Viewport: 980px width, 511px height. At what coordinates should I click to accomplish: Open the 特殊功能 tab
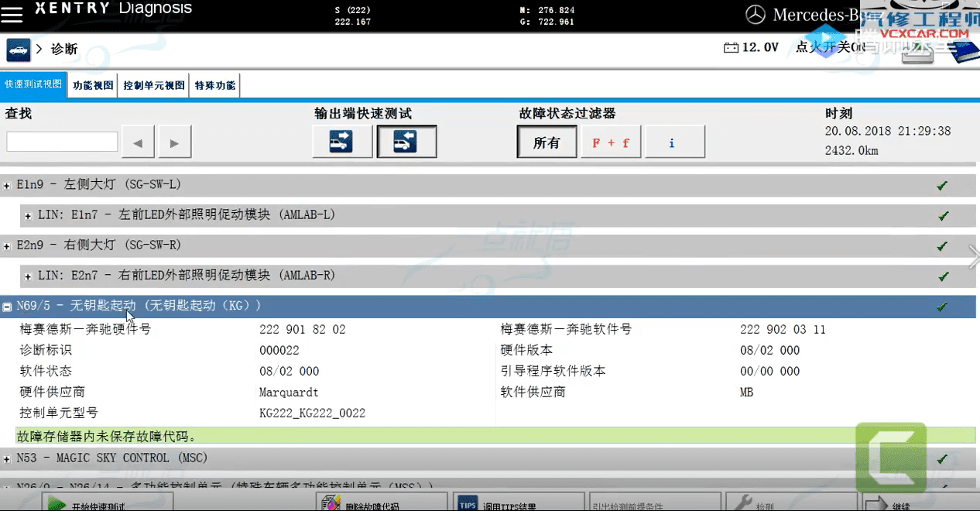tap(214, 84)
